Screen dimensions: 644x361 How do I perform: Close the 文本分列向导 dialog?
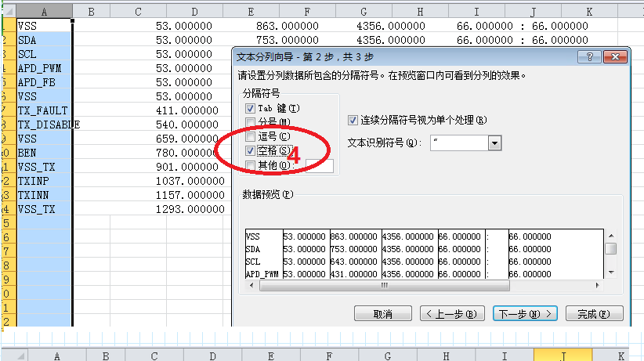click(615, 56)
